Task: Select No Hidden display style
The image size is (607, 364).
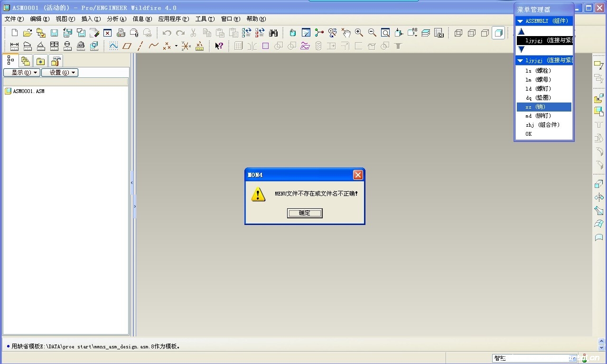Action: (485, 33)
